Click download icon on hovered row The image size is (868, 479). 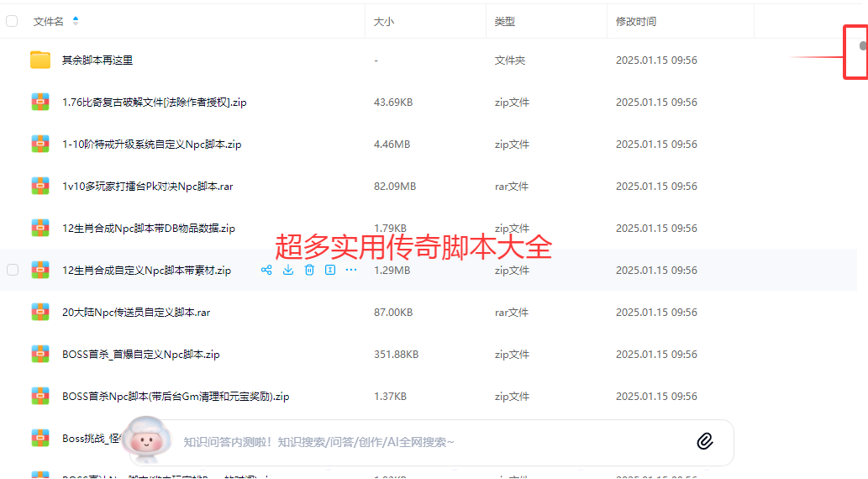click(288, 270)
